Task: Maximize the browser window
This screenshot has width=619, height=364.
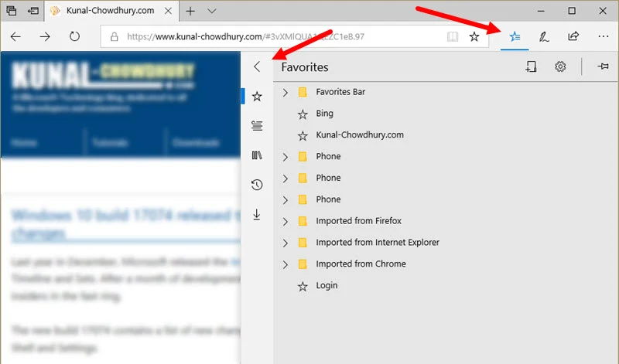Action: (x=572, y=11)
